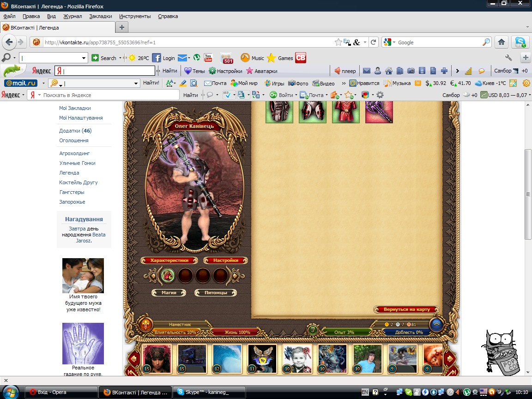Open the Mail.ru search field dropdown
The height and width of the screenshot is (399, 532).
[136, 83]
